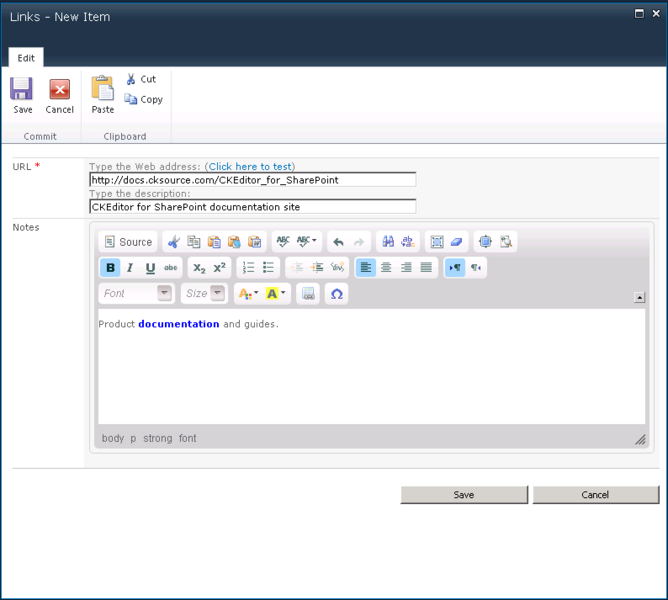Open the spell check as you type dropdown
Image resolution: width=668 pixels, height=600 pixels.
point(307,242)
